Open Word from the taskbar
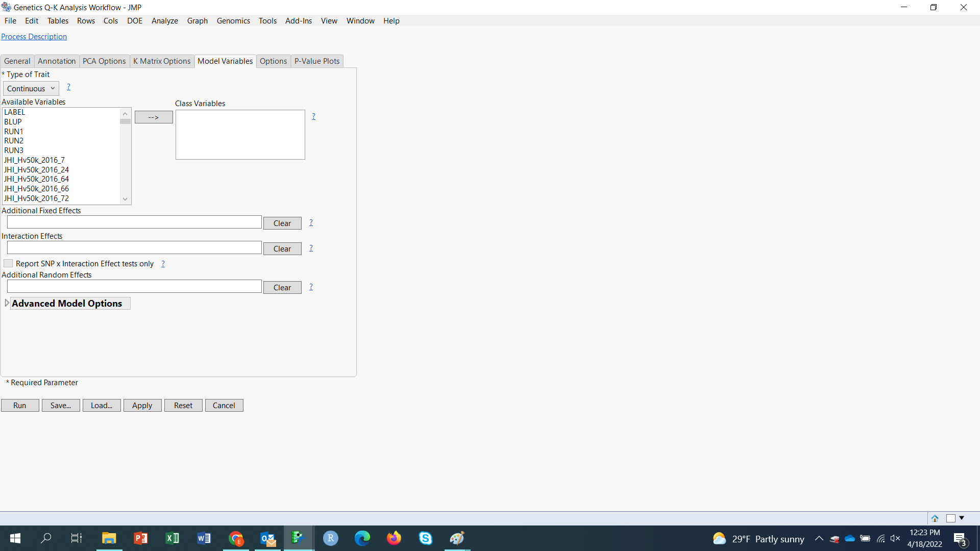The image size is (980, 551). click(x=204, y=538)
